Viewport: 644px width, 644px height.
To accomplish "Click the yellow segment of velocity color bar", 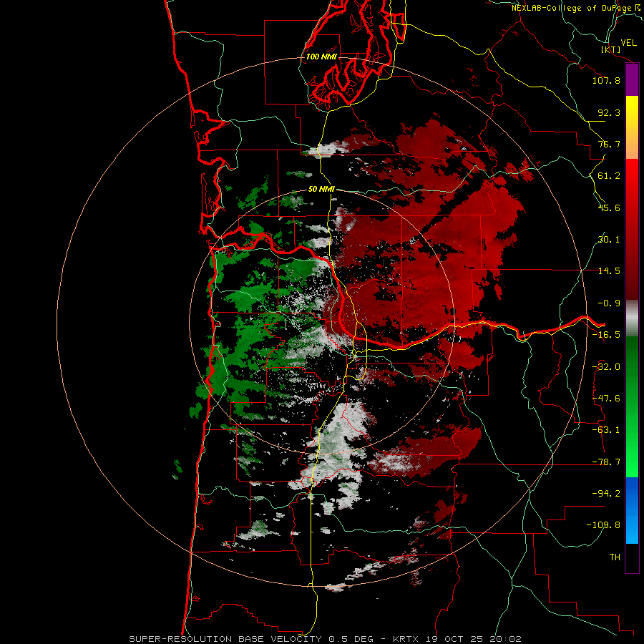I will (632, 127).
